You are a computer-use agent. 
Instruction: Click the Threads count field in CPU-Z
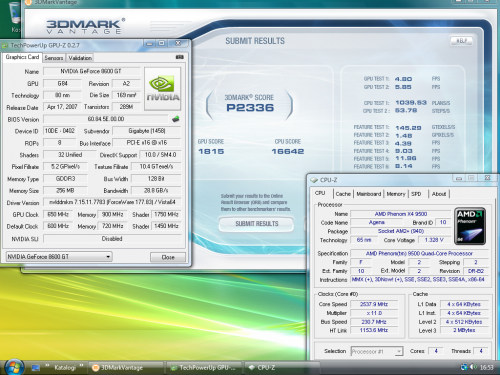481,351
